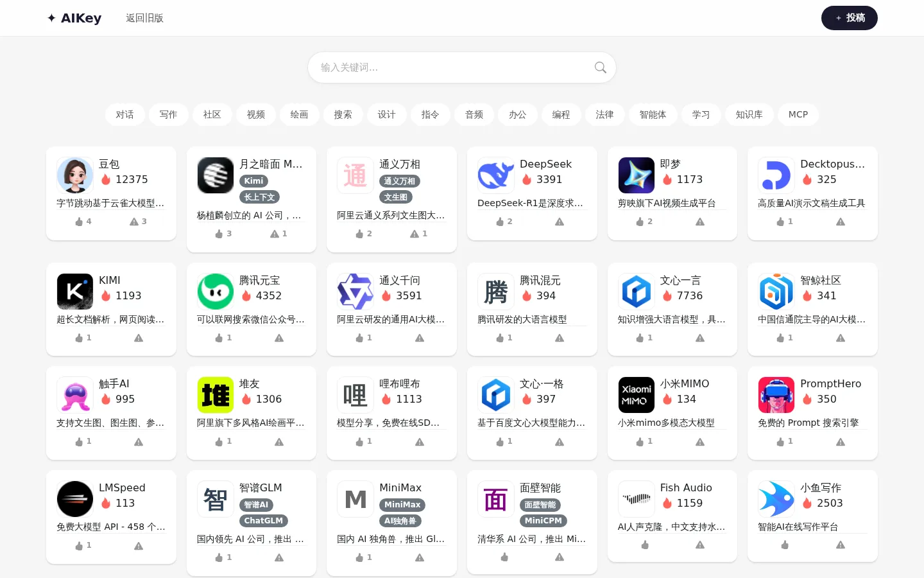
Task: Click 智能AI在线写作平台 description
Action: tap(798, 527)
